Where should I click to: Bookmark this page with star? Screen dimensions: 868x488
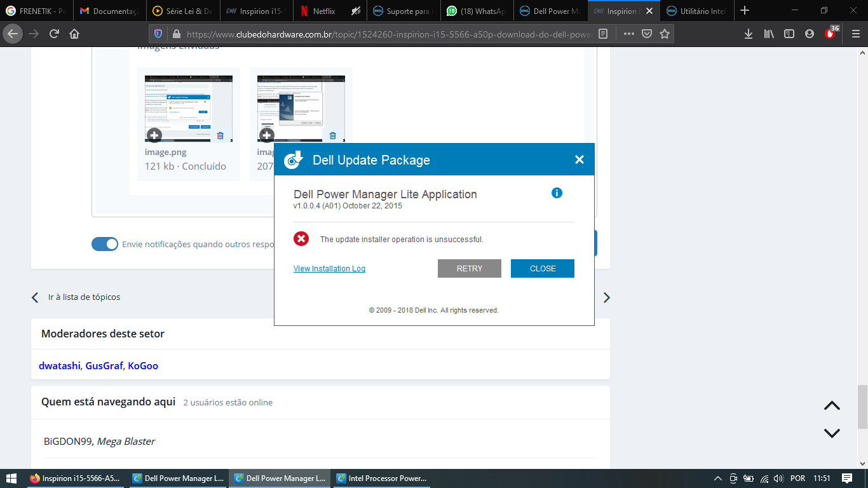[665, 34]
